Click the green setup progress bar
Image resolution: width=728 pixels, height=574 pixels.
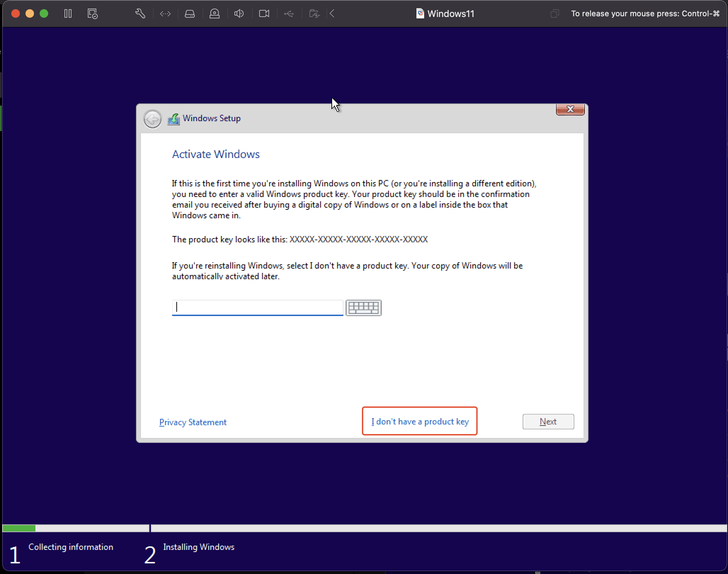(19, 528)
